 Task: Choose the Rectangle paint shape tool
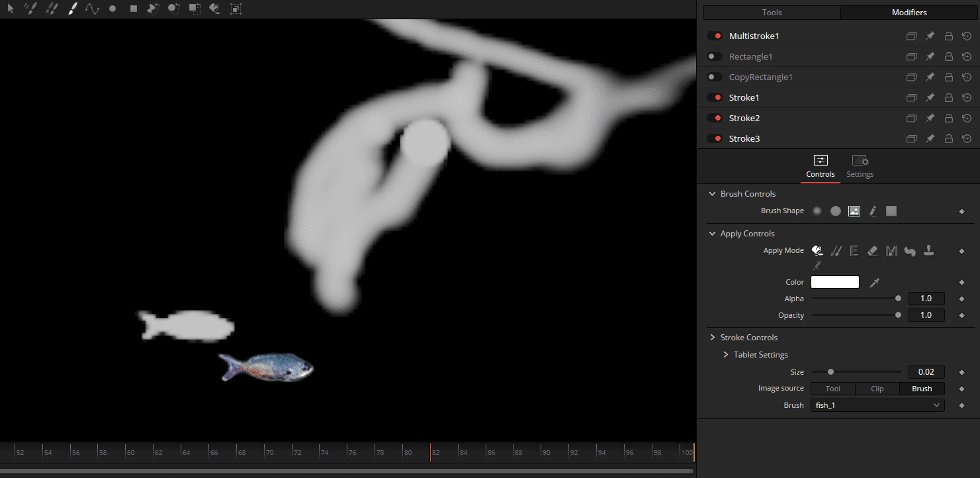134,9
